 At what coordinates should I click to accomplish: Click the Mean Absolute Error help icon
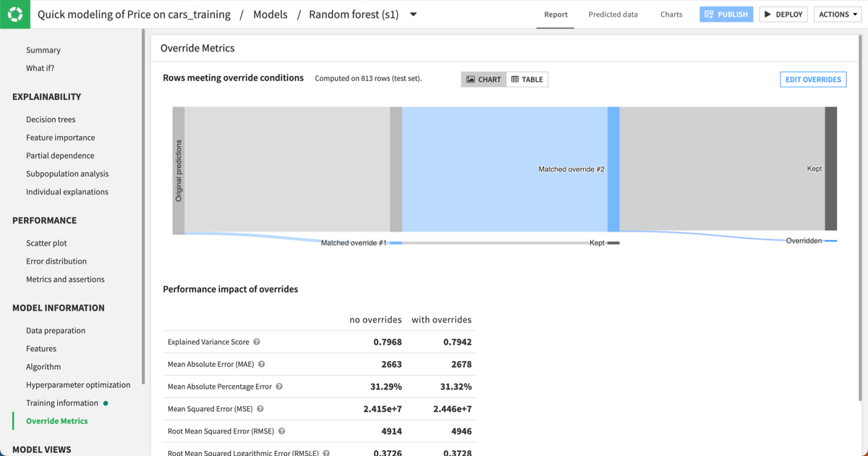[262, 364]
